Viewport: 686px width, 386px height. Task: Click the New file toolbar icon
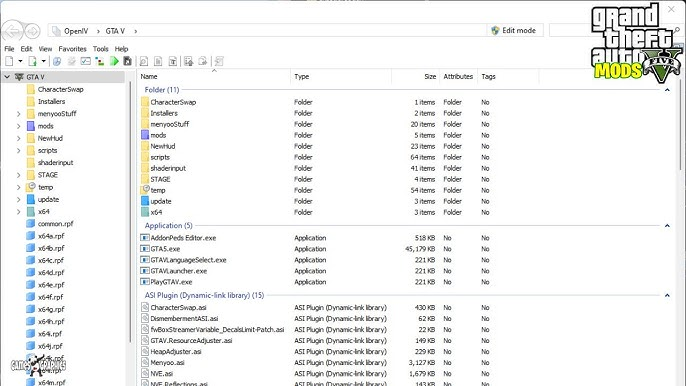point(9,61)
